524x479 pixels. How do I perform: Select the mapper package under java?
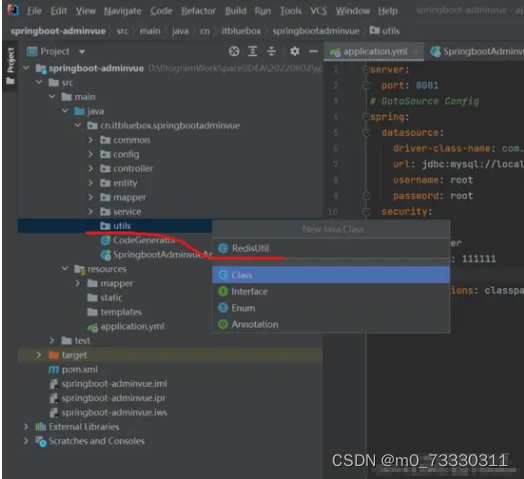[x=129, y=198]
